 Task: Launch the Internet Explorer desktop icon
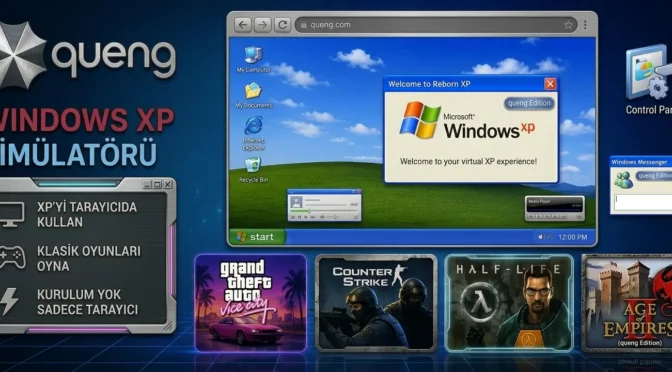(x=253, y=133)
